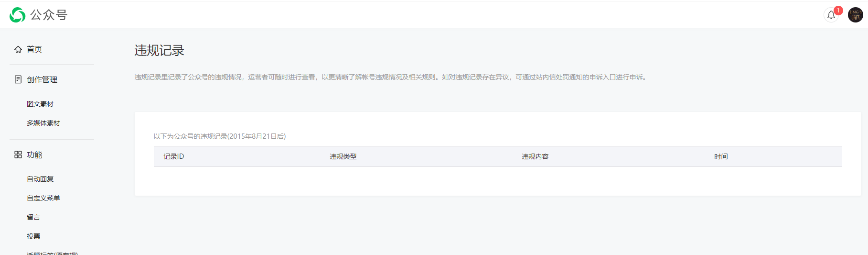
Task: Click the house icon beside 首页
Action: pos(18,49)
